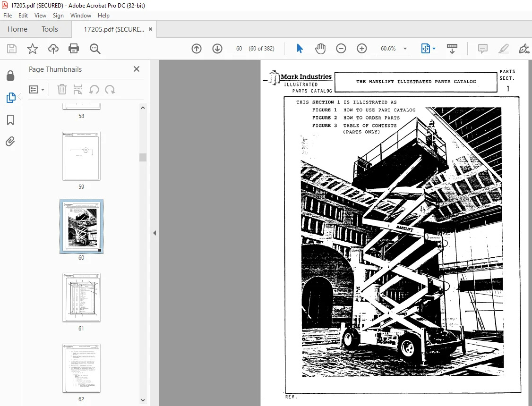This screenshot has width=532, height=406.
Task: Select page 62 thumbnail
Action: click(x=81, y=368)
